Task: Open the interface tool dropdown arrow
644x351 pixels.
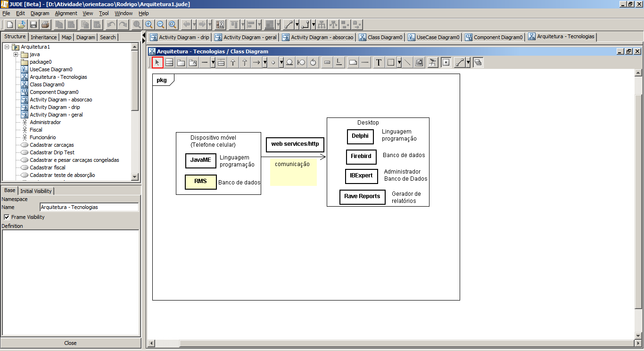Action: (x=281, y=62)
